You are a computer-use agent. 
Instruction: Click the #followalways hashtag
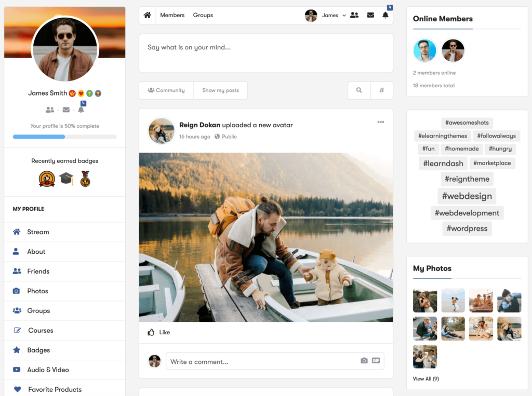(x=496, y=136)
